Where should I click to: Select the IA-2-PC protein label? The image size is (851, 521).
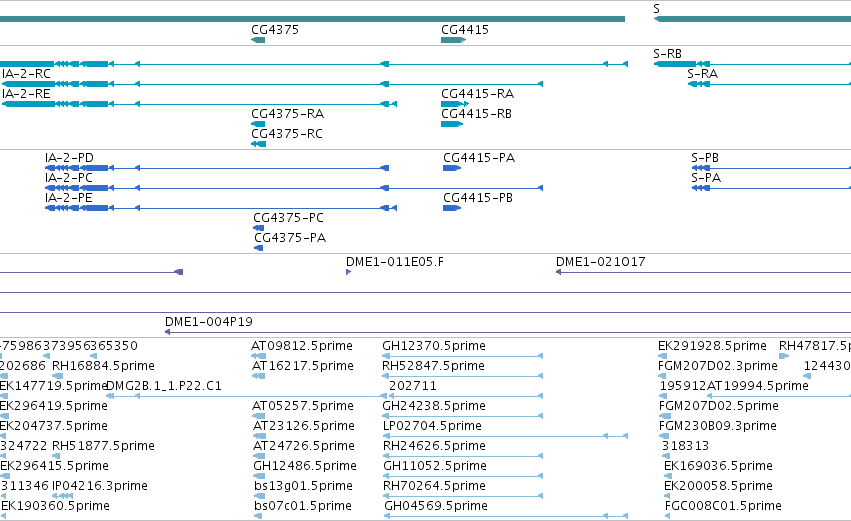coord(68,178)
